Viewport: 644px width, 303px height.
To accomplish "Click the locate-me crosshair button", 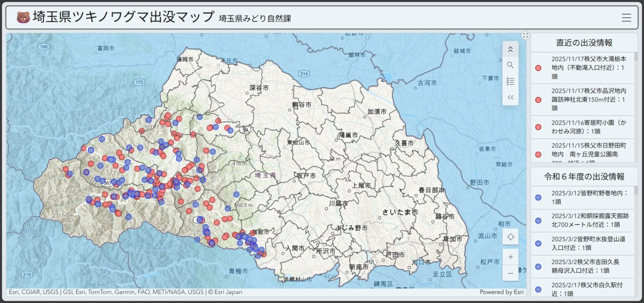I will pos(510,237).
